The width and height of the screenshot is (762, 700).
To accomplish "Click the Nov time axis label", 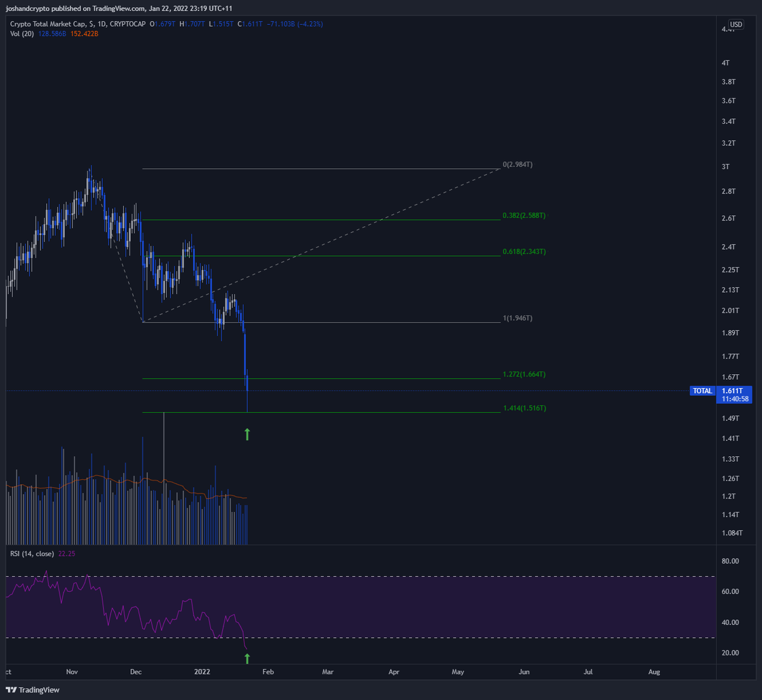I will tap(72, 672).
